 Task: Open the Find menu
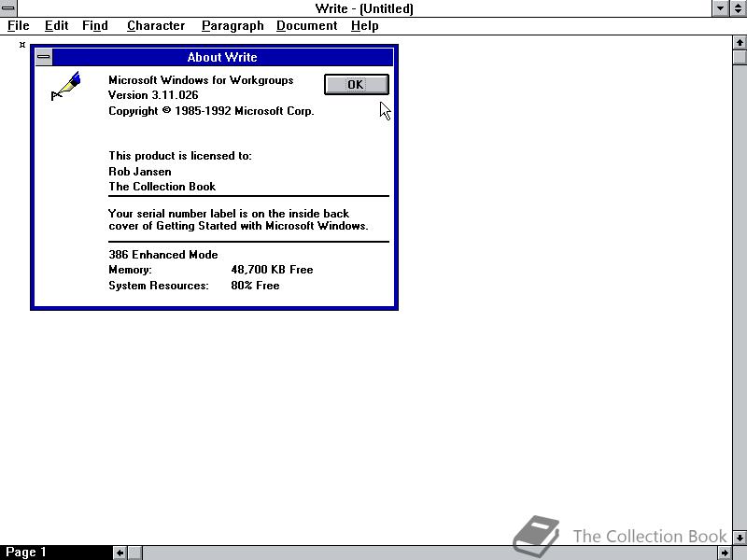click(95, 26)
